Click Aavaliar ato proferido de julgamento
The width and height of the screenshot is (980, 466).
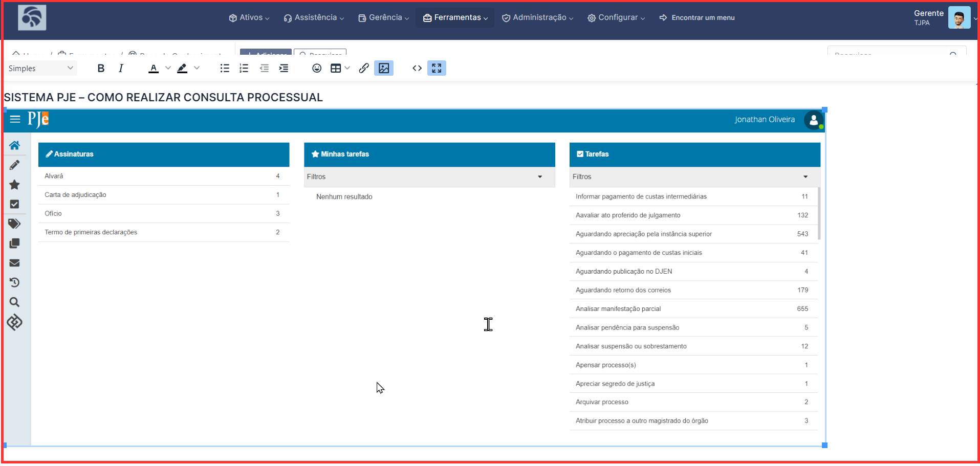[693, 215]
